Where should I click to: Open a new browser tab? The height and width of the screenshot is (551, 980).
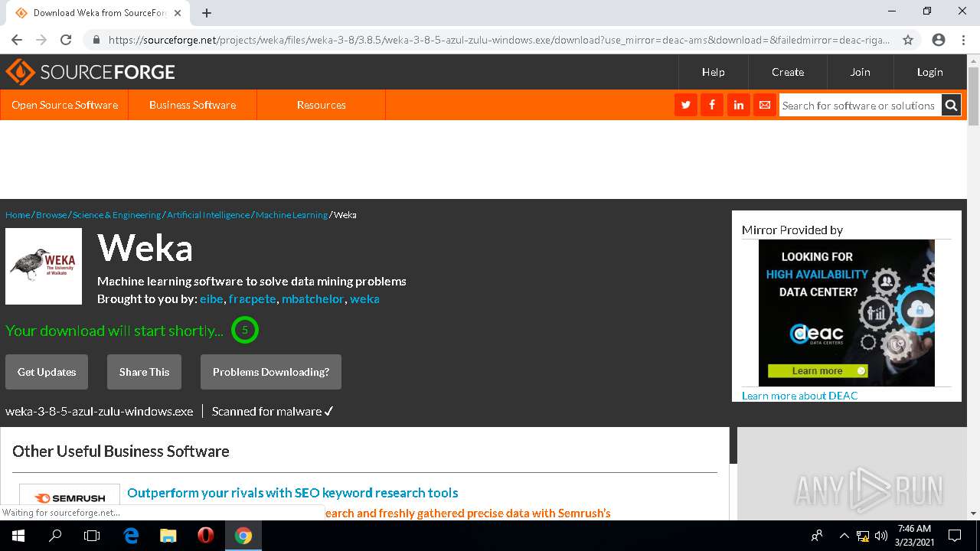click(207, 13)
